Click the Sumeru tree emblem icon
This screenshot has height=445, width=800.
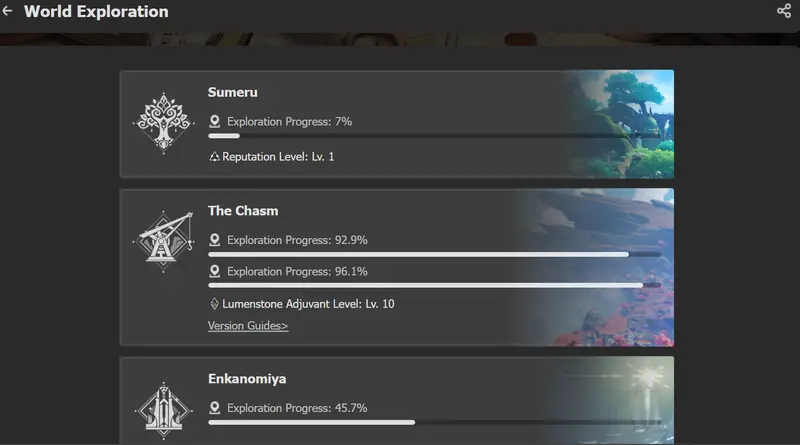click(x=161, y=124)
